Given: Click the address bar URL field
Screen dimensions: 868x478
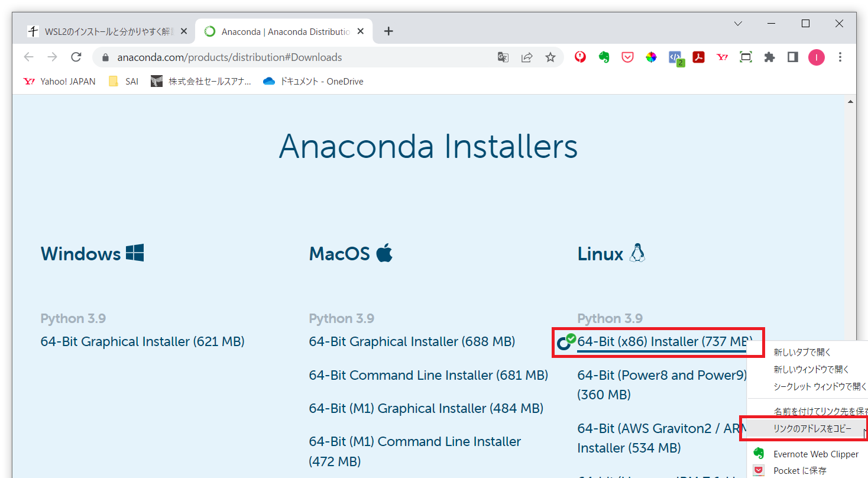Looking at the screenshot, I should tap(296, 57).
